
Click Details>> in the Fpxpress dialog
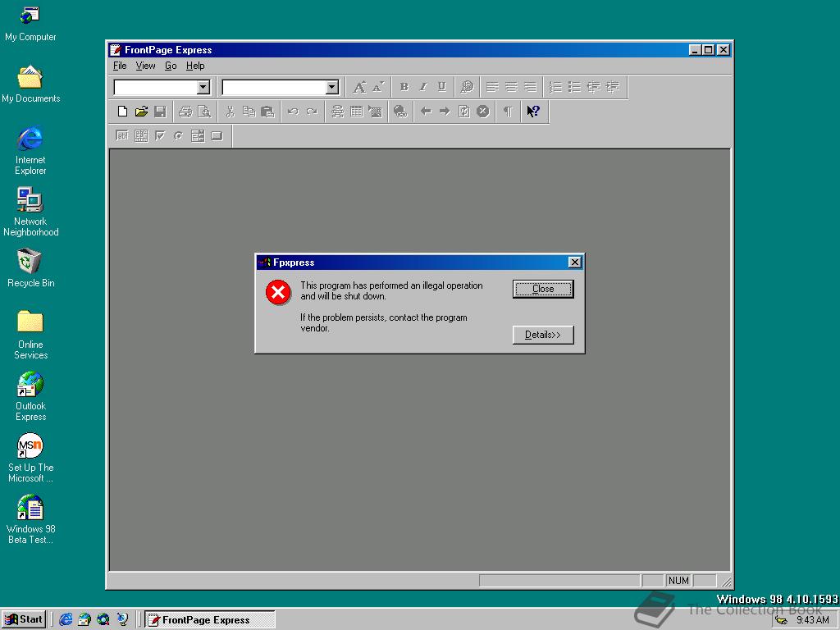[x=543, y=335]
